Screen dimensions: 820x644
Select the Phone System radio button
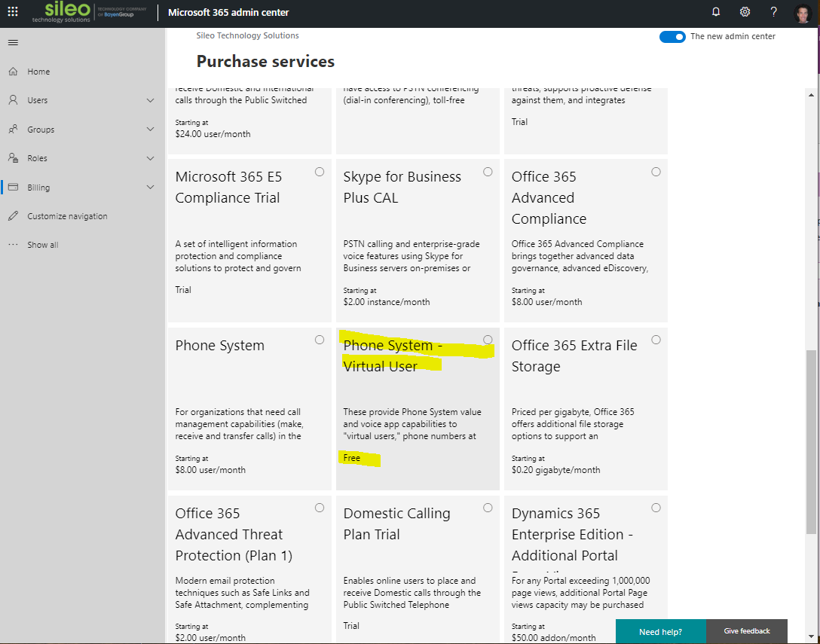pyautogui.click(x=320, y=340)
